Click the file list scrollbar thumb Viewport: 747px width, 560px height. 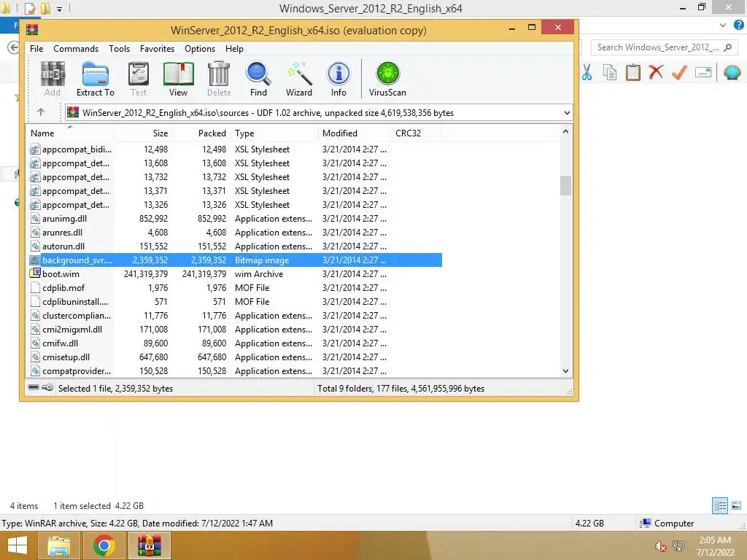click(x=565, y=185)
